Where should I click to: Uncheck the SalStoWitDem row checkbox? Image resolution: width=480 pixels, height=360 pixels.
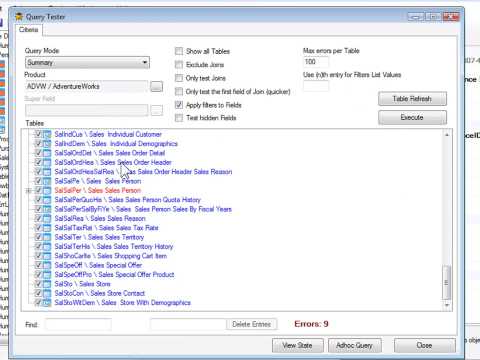pos(38,302)
